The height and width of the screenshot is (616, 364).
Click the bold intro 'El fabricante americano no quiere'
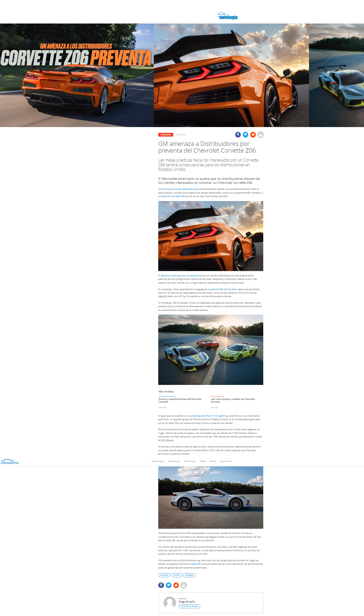point(209,181)
